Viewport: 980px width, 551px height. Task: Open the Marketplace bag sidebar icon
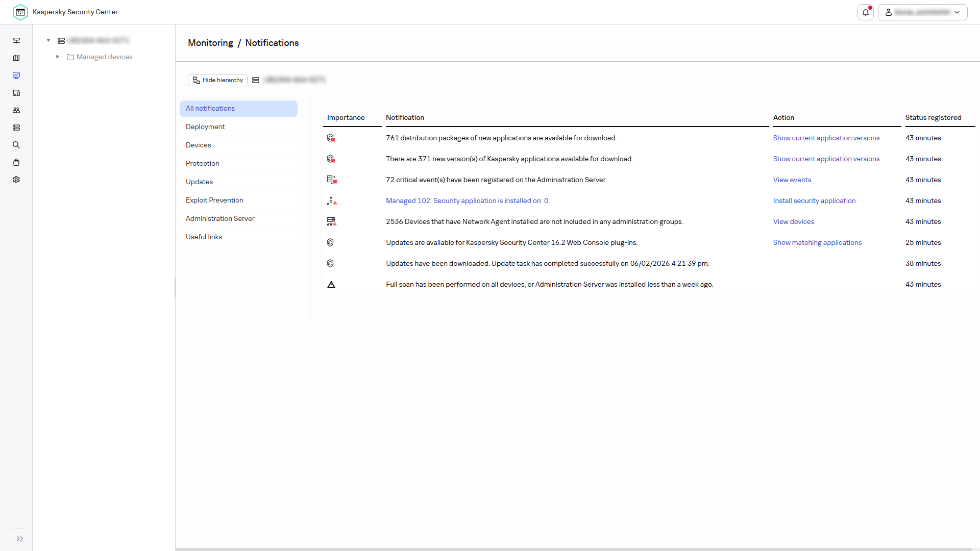[16, 162]
